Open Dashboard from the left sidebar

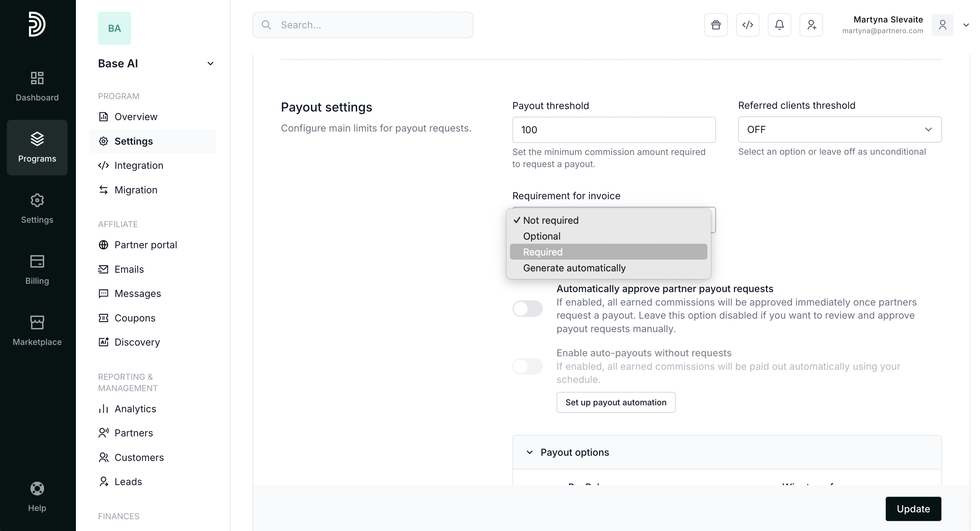37,86
